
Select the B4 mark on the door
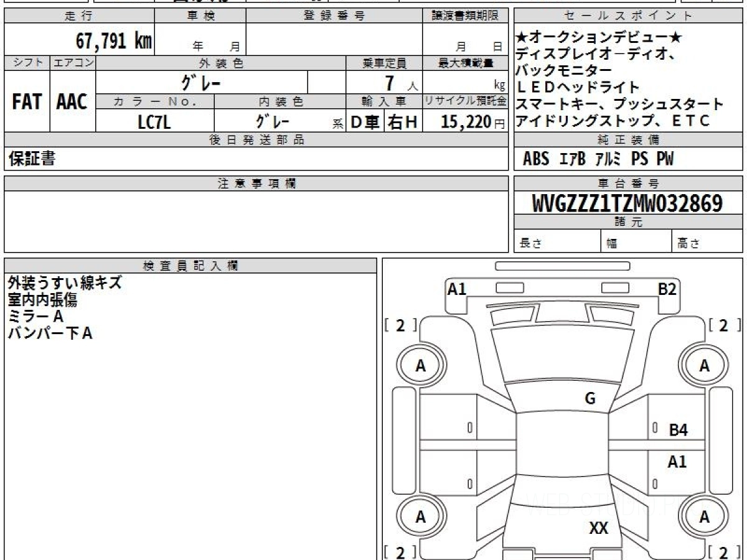click(x=679, y=430)
